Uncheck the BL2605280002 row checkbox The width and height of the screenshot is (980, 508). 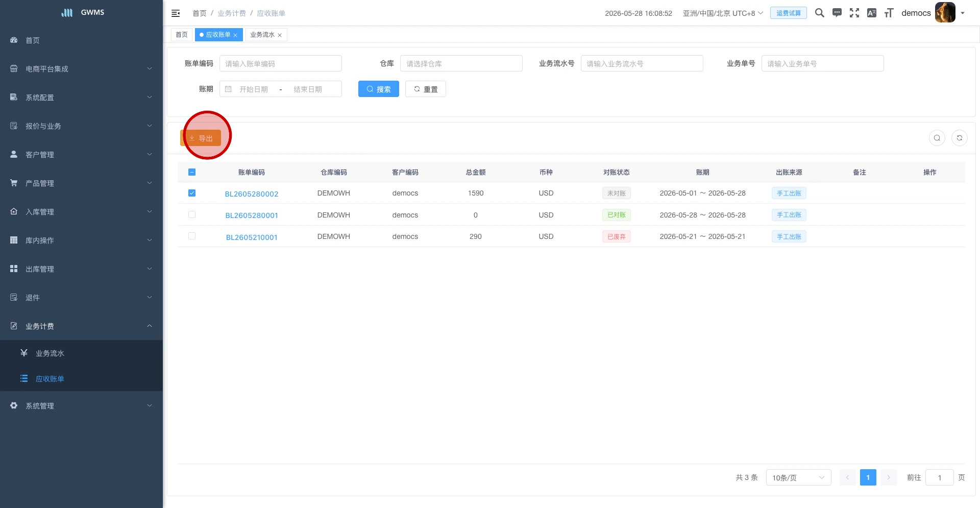tap(192, 193)
